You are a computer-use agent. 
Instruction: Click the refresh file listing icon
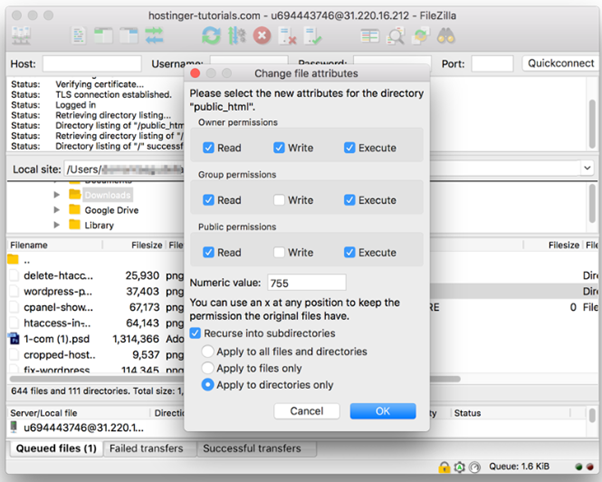pos(211,36)
